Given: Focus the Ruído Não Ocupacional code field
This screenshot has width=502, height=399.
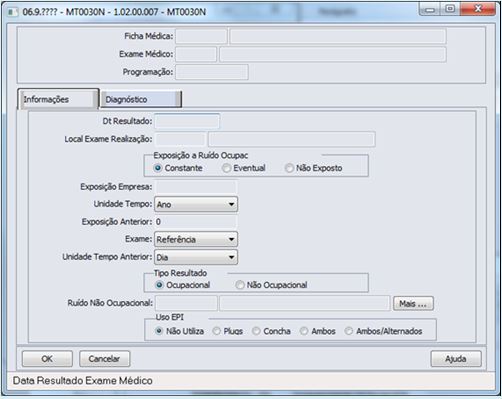Looking at the screenshot, I should point(186,303).
